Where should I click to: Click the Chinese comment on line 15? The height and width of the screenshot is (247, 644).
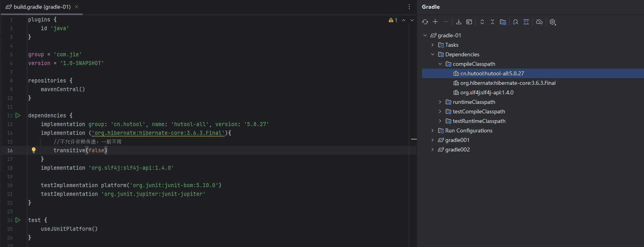point(88,142)
